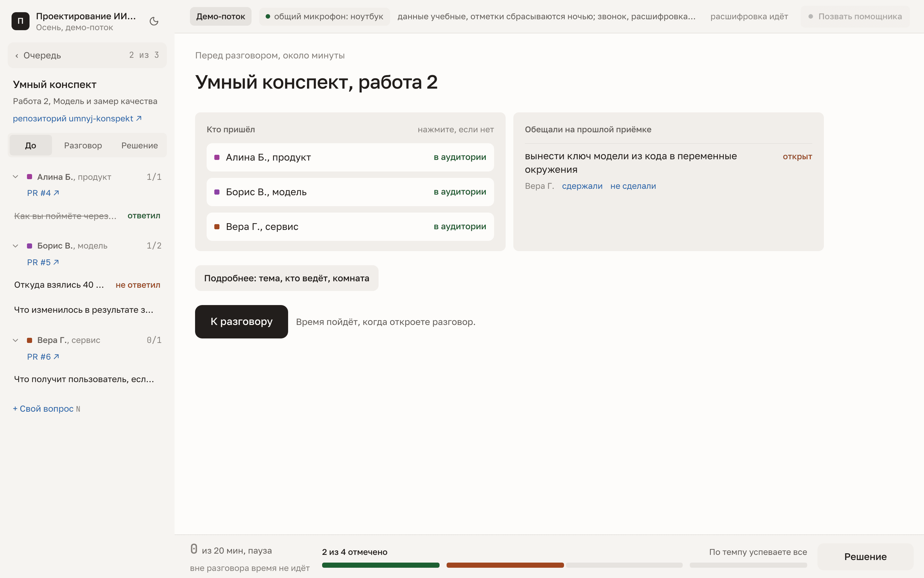924x578 pixels.
Task: Select the Демо-поток chip
Action: (221, 16)
